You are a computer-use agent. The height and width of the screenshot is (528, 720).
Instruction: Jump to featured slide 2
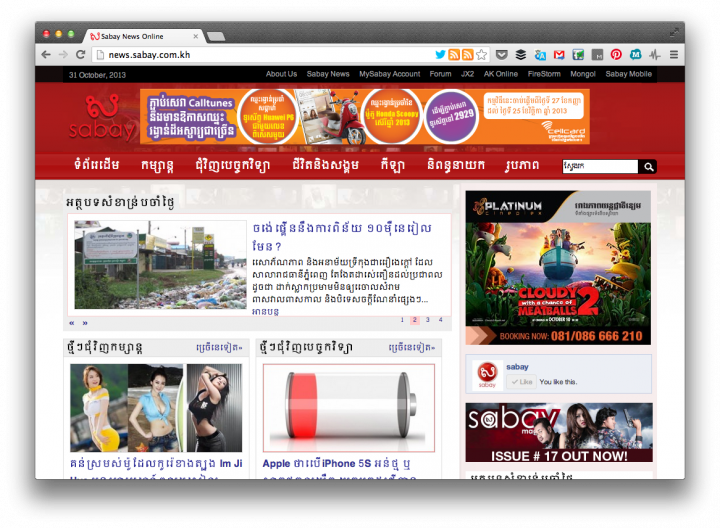[x=415, y=320]
